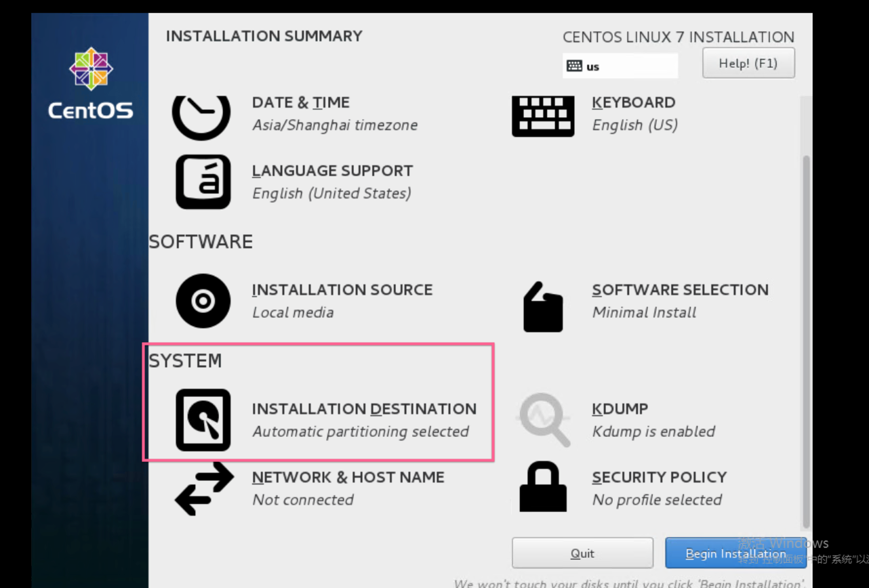The height and width of the screenshot is (588, 869).
Task: Click the Network & Host Name arrows icon
Action: [x=203, y=488]
